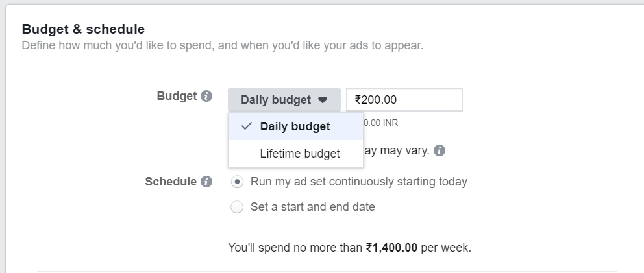The image size is (644, 273).
Task: Click the 'Budget' field label text
Action: [x=177, y=96]
